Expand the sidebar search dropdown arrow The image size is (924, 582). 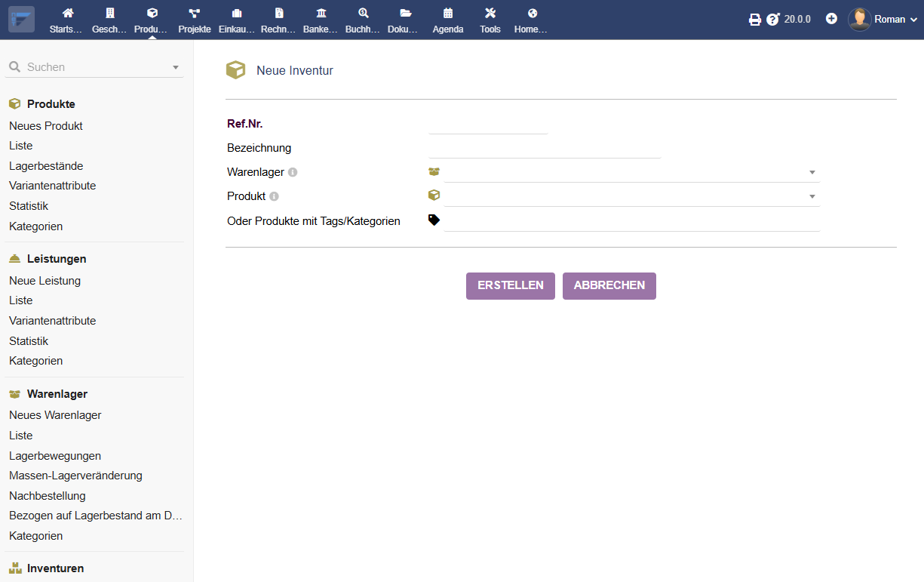click(176, 67)
